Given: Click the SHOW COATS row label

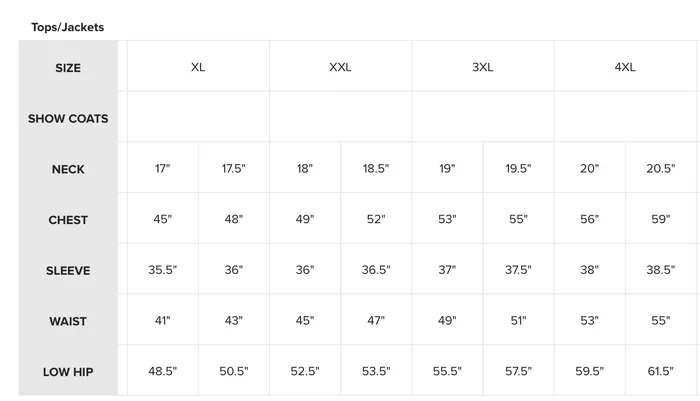Looking at the screenshot, I should [x=68, y=118].
